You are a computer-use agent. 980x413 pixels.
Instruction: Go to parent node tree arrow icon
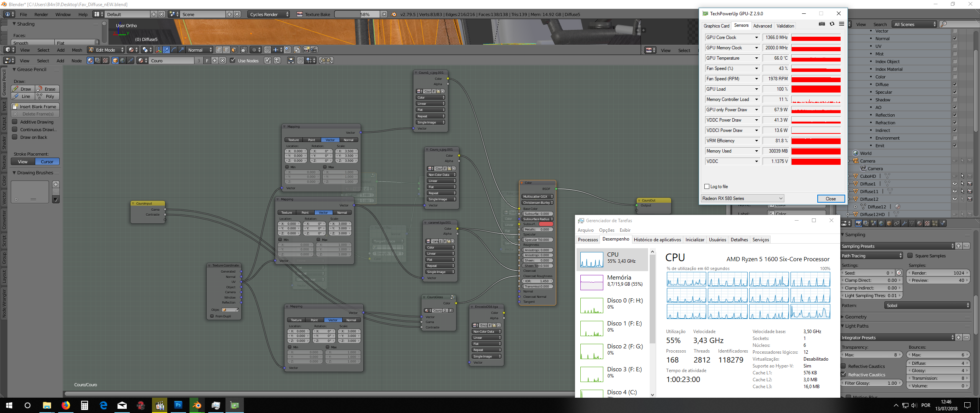[x=277, y=60]
